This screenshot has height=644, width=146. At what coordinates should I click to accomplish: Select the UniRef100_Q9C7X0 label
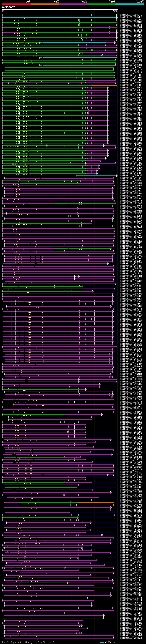[131, 183]
